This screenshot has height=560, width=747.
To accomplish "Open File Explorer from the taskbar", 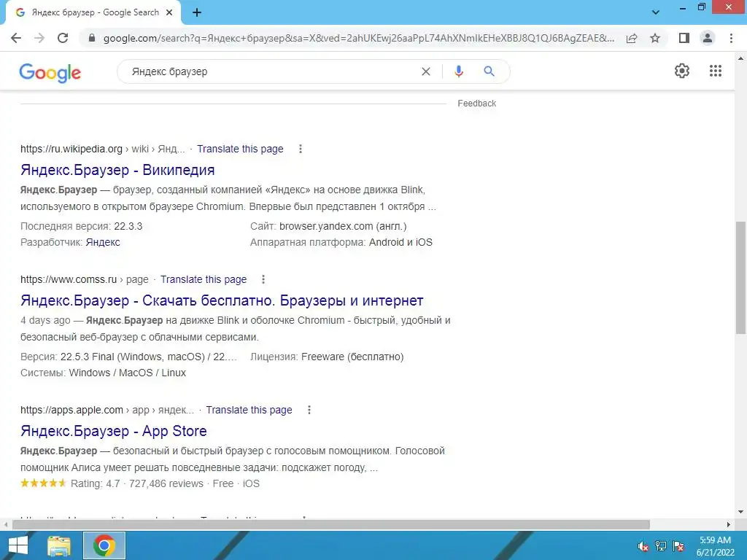I will [59, 545].
